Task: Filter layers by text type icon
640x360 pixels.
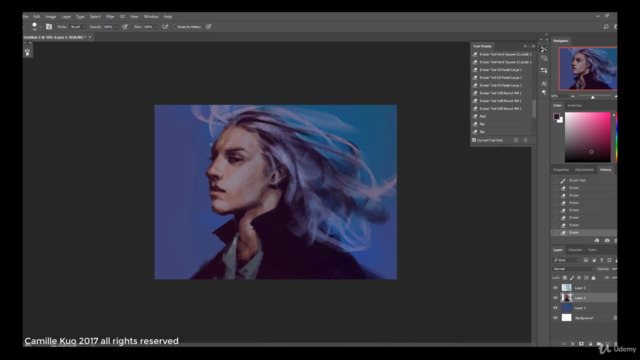Action: click(602, 260)
